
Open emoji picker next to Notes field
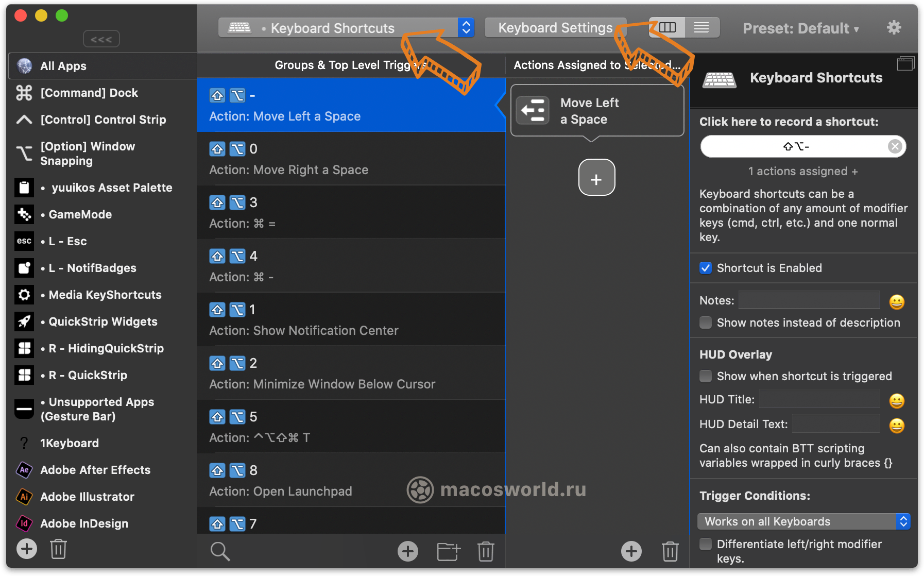[897, 302]
